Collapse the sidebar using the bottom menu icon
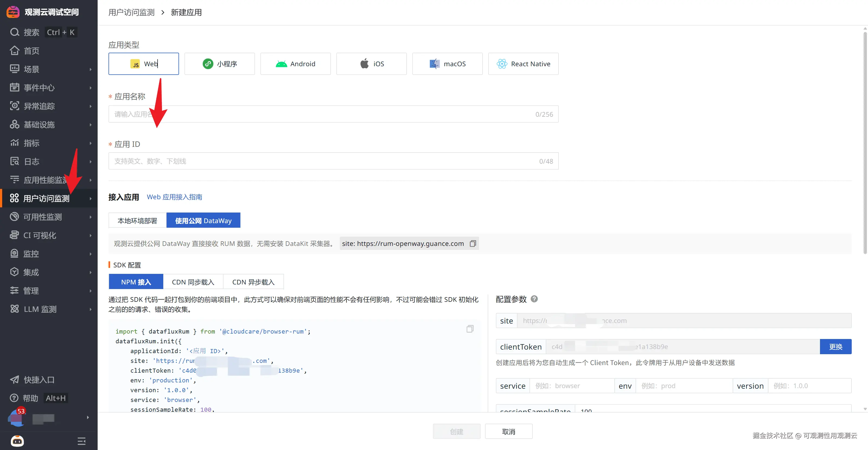Screen dimensions: 868x450 point(81,441)
